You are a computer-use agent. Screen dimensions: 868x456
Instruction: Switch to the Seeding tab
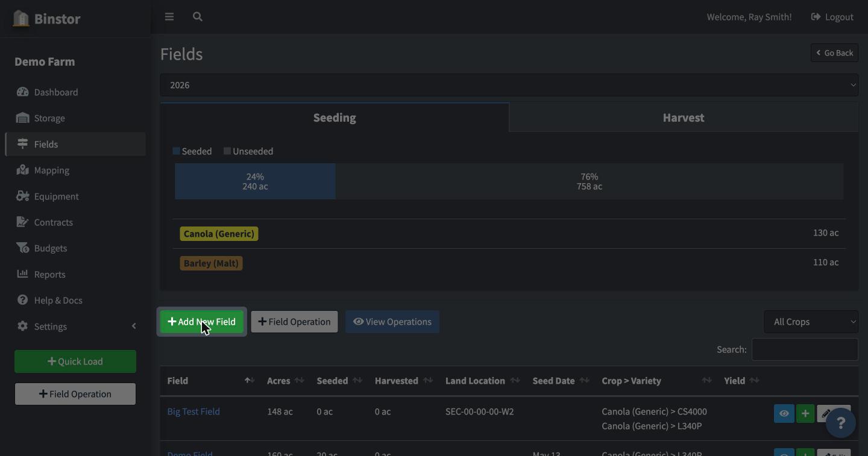pyautogui.click(x=335, y=117)
